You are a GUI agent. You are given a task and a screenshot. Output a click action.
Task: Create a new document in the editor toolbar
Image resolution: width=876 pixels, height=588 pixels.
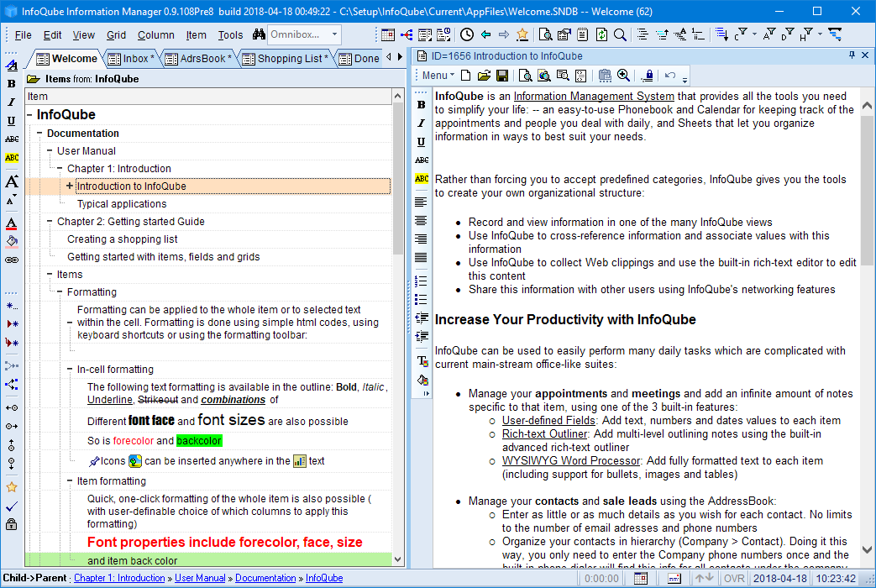coord(466,76)
